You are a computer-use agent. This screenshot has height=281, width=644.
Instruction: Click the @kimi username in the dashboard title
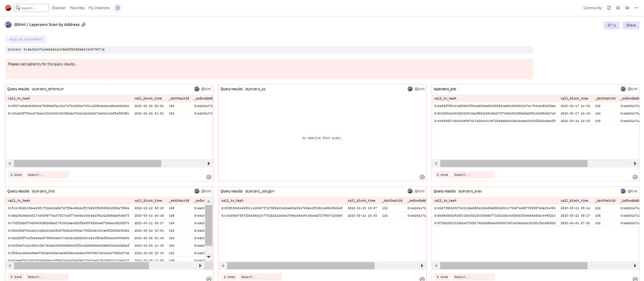click(x=20, y=25)
